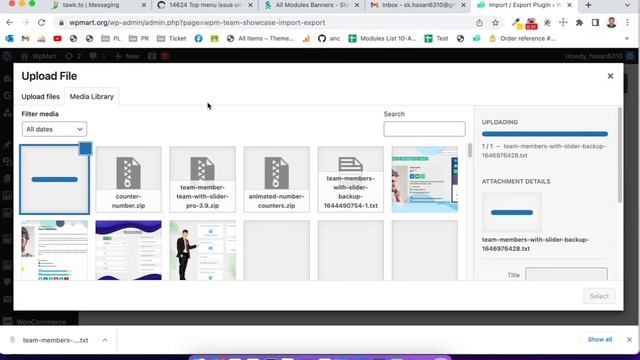Select the blue profile layout image thumbnail
Screen dimensions: 640x360
(425, 180)
